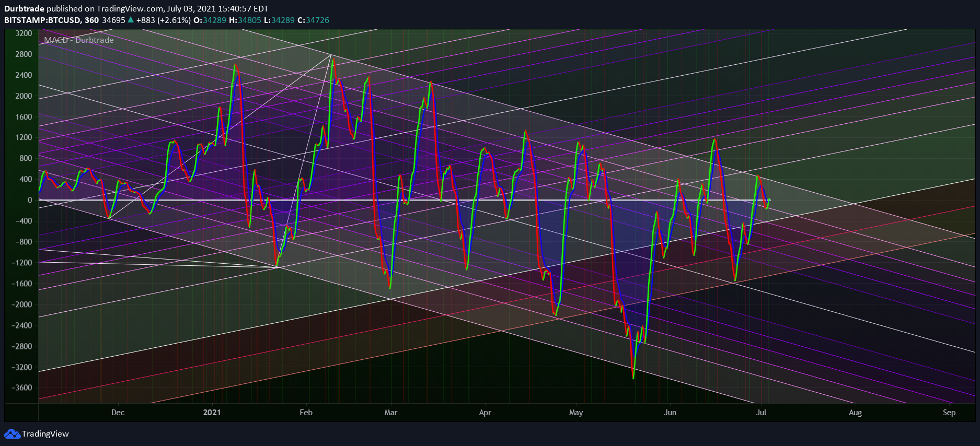Click the high value H:34805
The width and height of the screenshot is (980, 446).
point(245,20)
